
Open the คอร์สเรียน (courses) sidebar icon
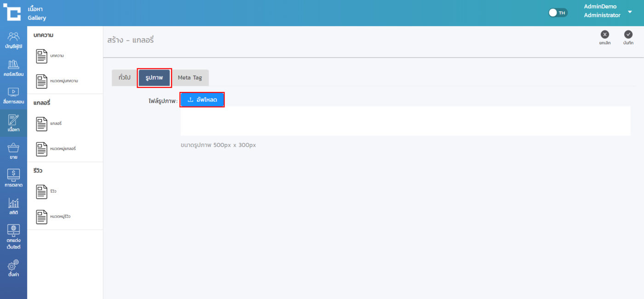coord(13,68)
